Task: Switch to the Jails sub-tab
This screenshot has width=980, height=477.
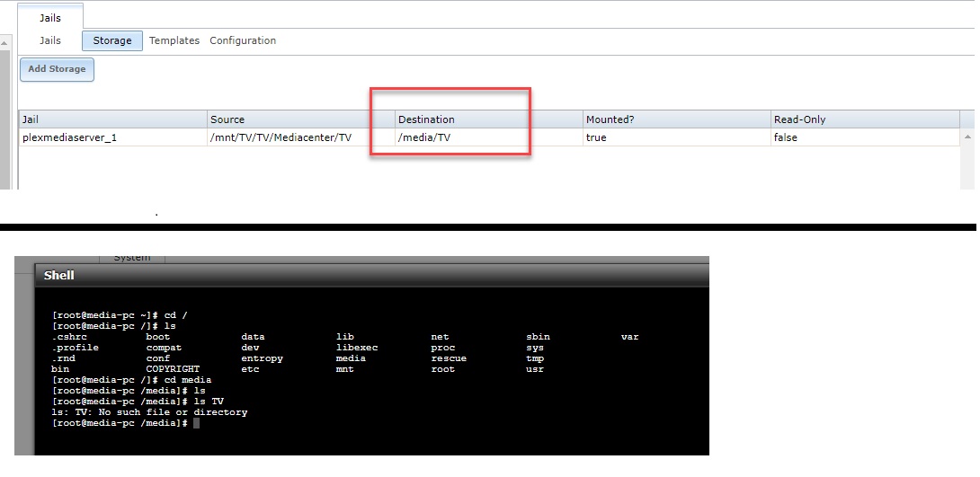Action: [50, 40]
